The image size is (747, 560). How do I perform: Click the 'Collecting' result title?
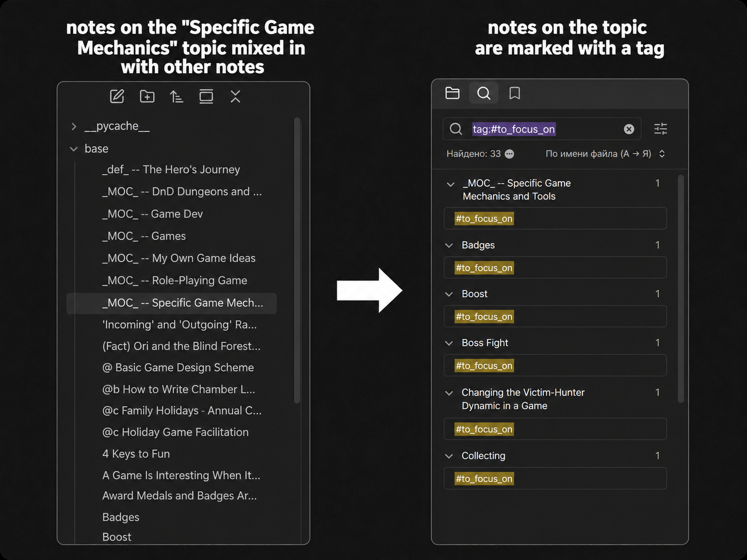coord(483,456)
